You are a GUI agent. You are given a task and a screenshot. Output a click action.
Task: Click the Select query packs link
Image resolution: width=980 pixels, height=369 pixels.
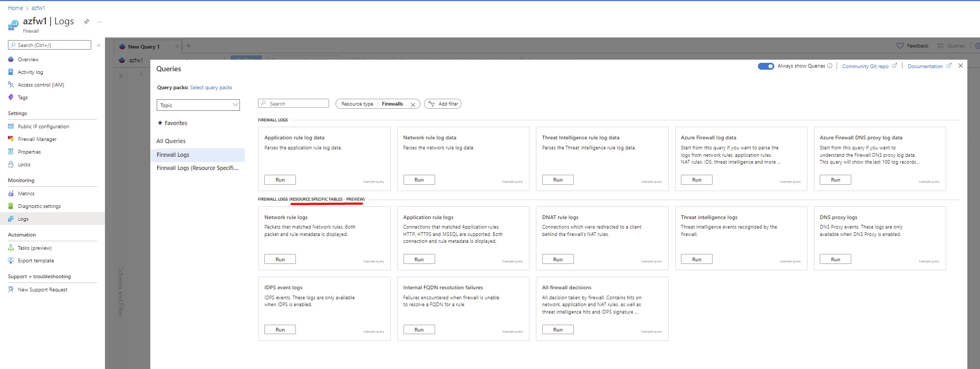click(x=211, y=88)
